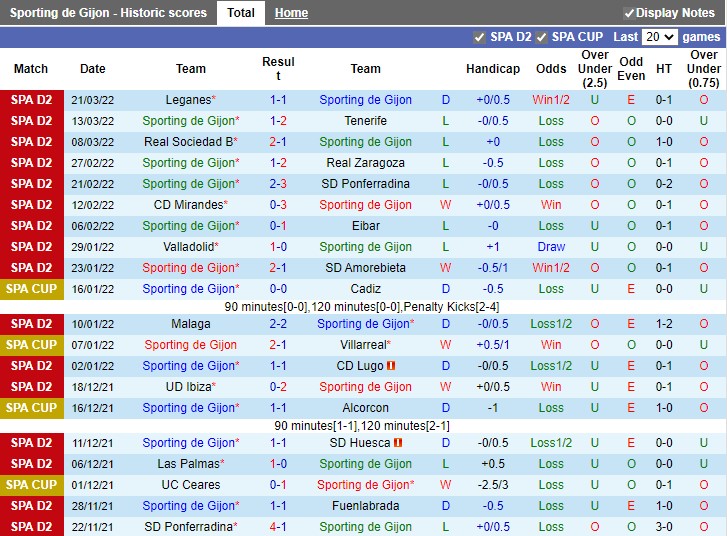Viewport: 727px width, 536px height.
Task: Switch to the Home tab
Action: [x=291, y=13]
